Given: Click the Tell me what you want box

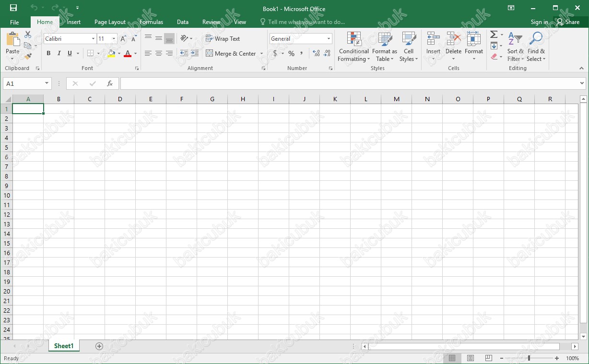Looking at the screenshot, I should coord(302,22).
